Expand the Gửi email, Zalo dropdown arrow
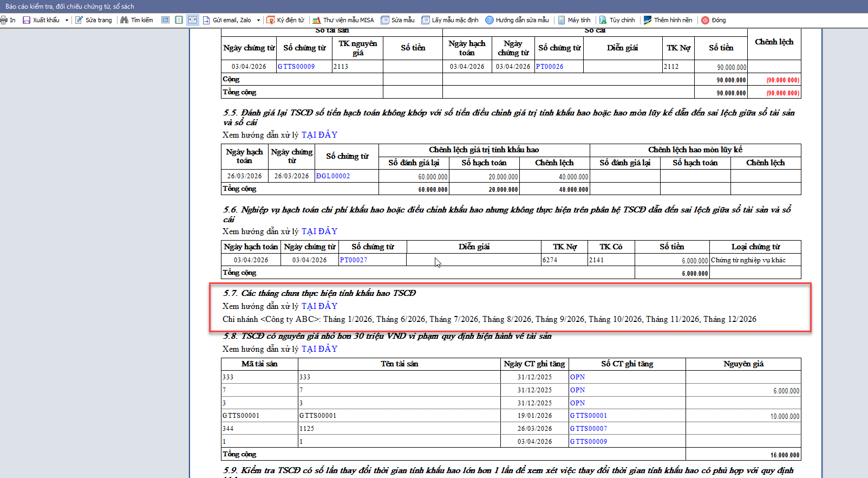 [x=258, y=20]
